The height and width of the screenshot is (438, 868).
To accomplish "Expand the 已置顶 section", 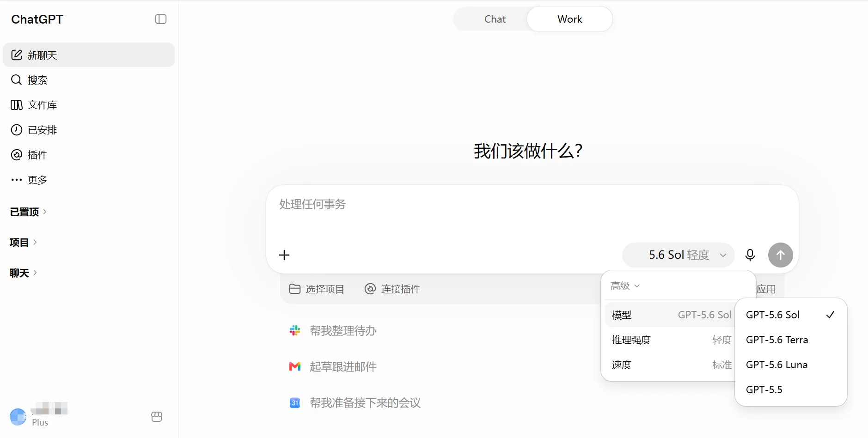I will (x=28, y=212).
